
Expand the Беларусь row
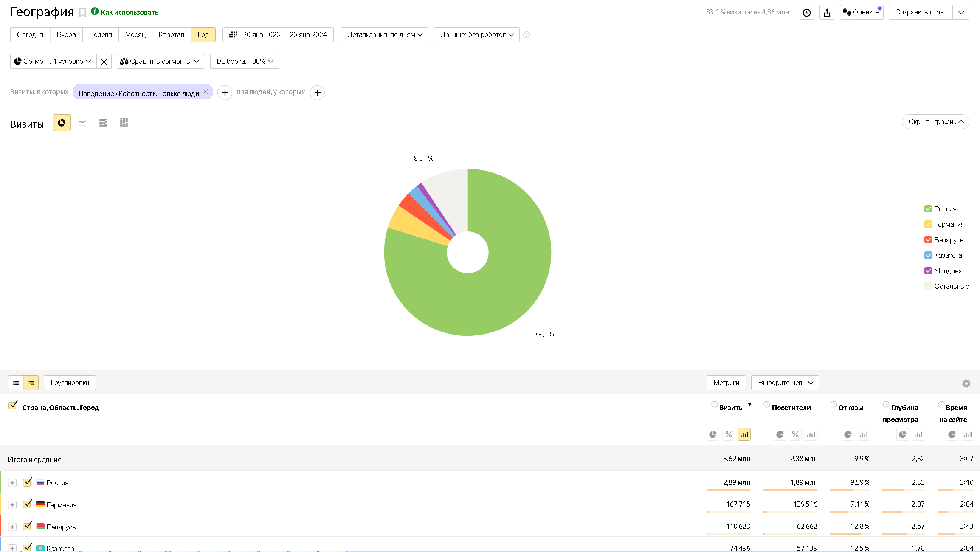[x=12, y=527]
